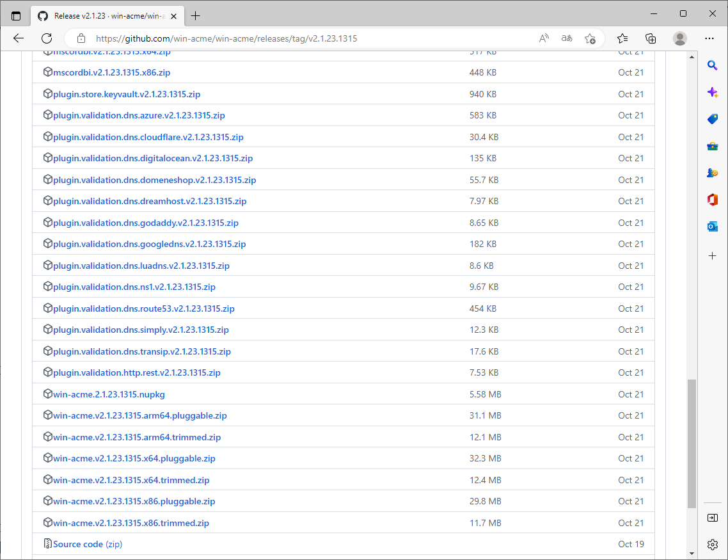Download the dns.googledns plugin zip
Viewport: 728px width, 560px height.
[150, 244]
